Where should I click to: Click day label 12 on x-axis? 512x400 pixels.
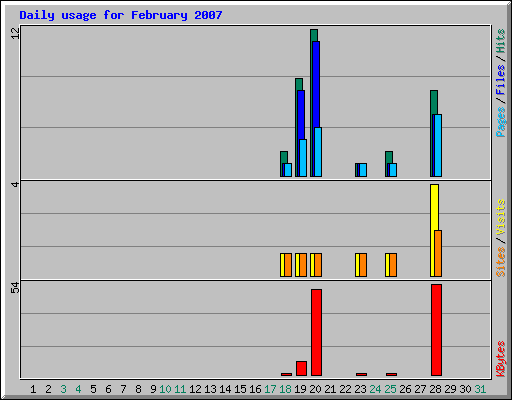click(x=195, y=389)
